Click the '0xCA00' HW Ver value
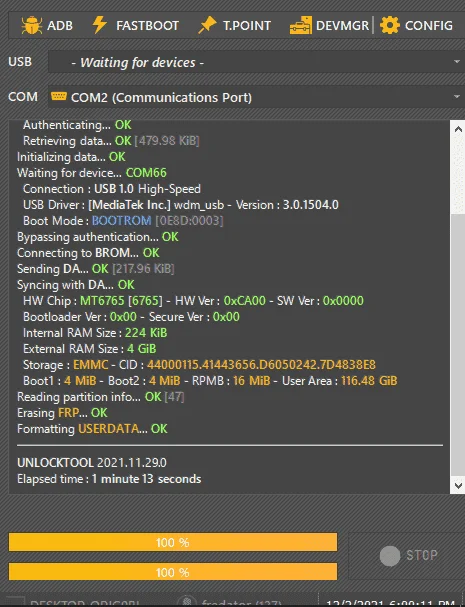This screenshot has width=465, height=607. click(x=245, y=301)
